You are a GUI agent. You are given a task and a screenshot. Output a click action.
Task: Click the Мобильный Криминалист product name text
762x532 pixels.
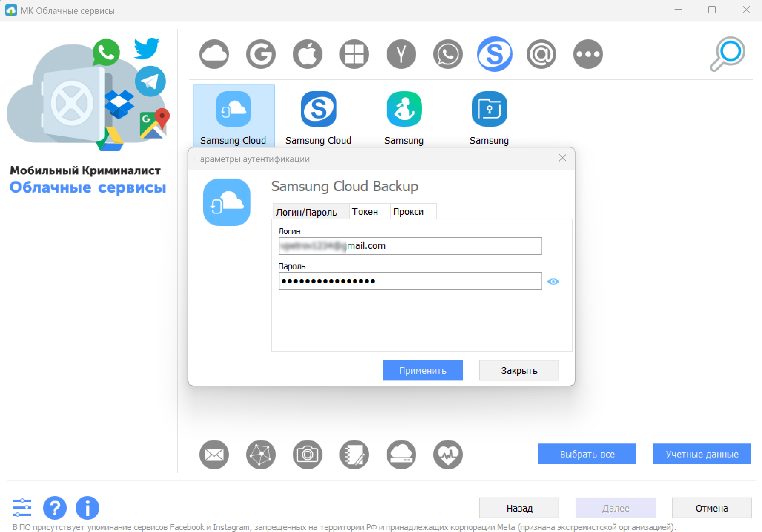pos(85,170)
